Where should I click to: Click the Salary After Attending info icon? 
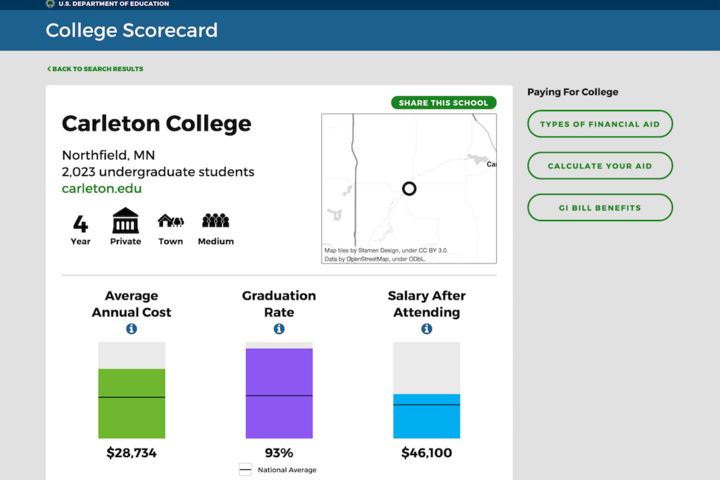click(x=427, y=329)
